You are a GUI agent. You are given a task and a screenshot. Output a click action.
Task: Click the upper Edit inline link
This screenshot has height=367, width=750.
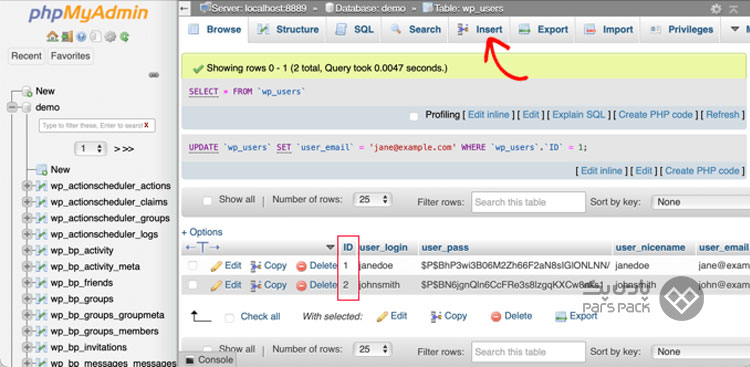490,115
